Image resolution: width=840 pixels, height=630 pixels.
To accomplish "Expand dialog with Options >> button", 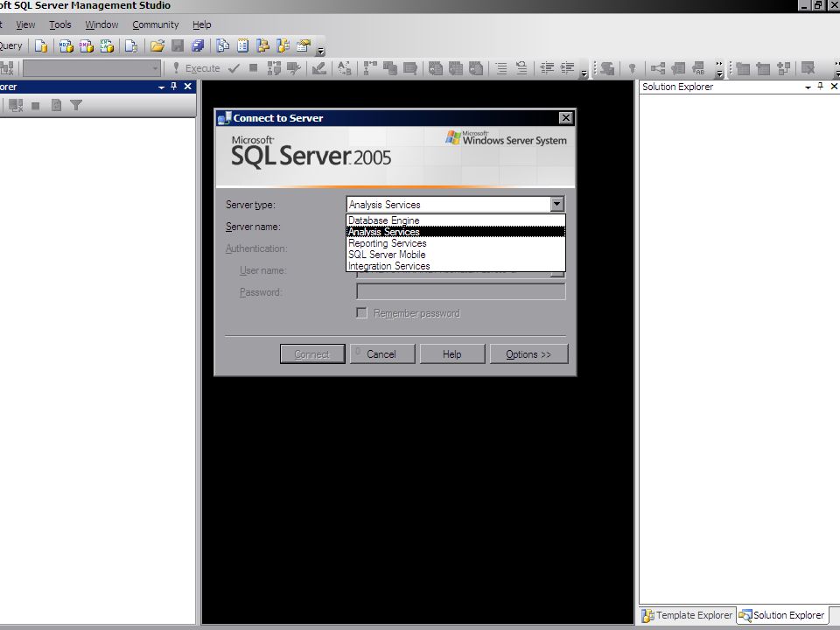I will pos(528,354).
